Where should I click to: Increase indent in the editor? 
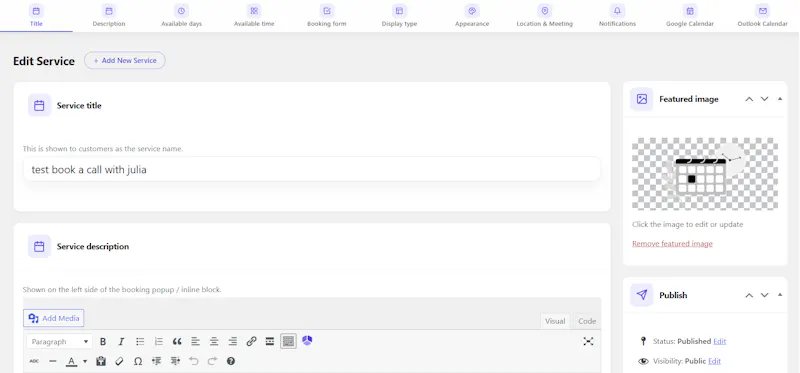tap(175, 361)
